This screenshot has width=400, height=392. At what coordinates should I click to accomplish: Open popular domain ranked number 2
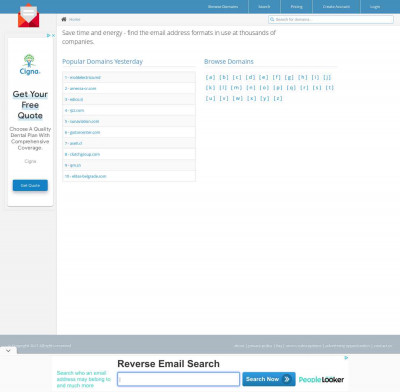[80, 88]
